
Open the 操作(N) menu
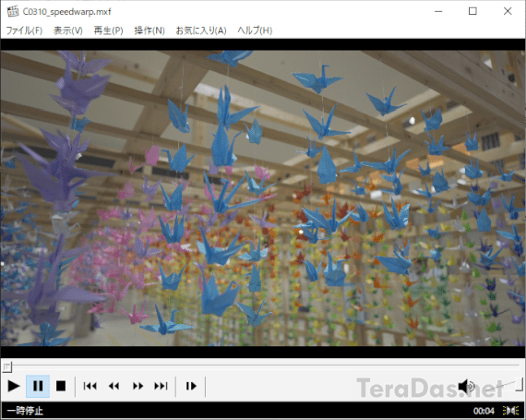[x=149, y=30]
